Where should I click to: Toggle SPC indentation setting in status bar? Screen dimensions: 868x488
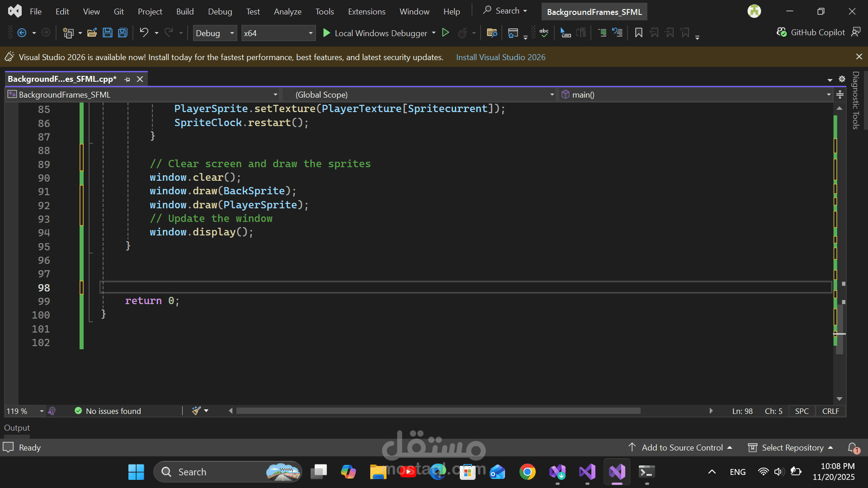[802, 411]
